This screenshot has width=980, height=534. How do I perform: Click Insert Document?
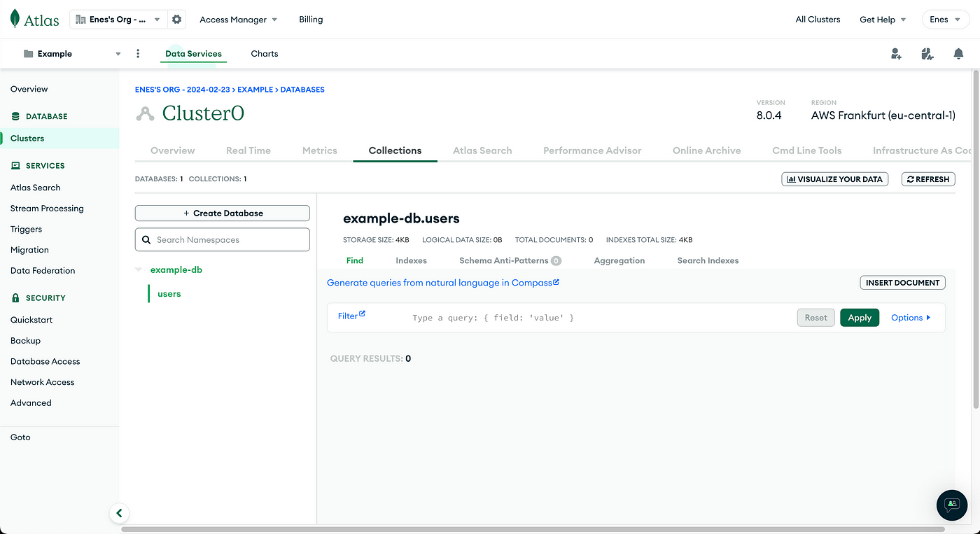pyautogui.click(x=902, y=283)
